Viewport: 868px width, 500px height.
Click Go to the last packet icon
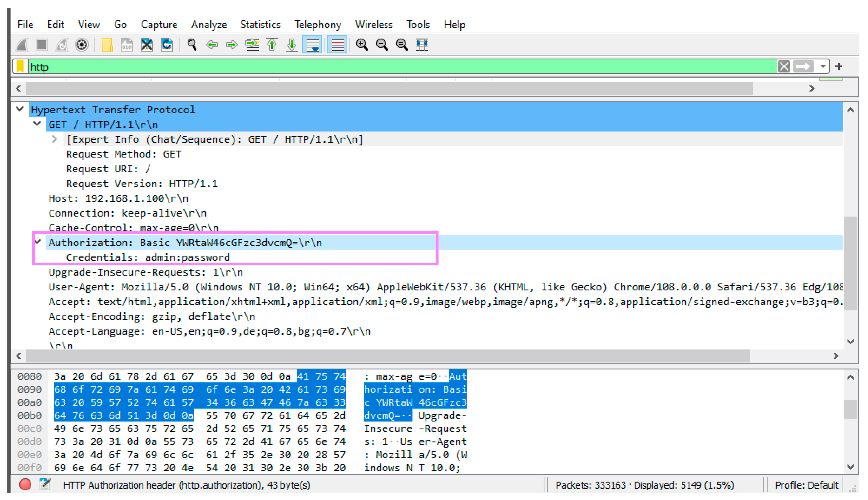click(x=292, y=45)
